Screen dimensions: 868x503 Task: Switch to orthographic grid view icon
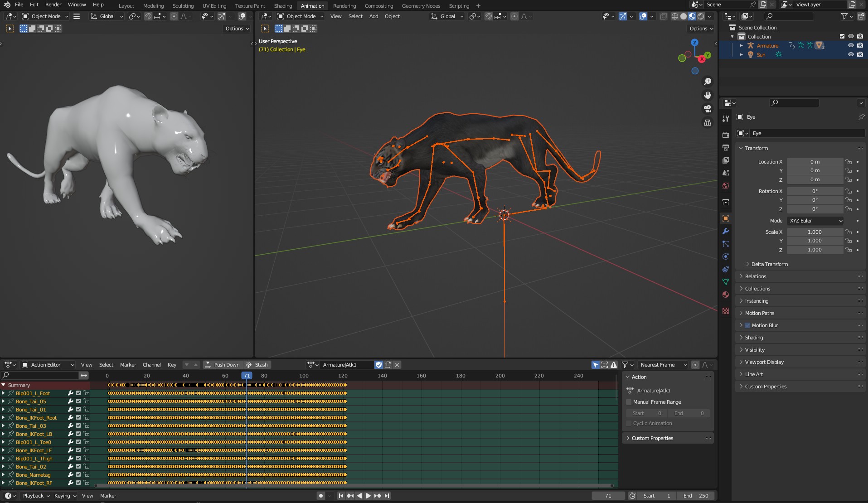click(x=707, y=123)
